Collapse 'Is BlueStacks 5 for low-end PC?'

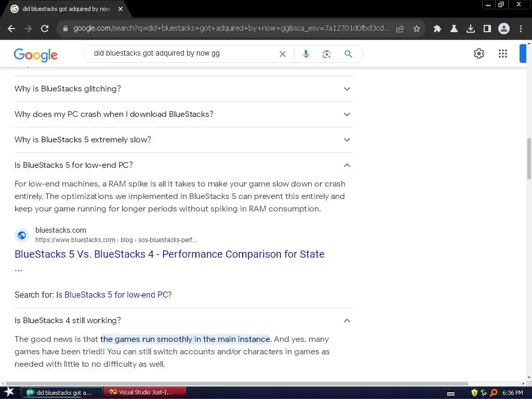click(x=183, y=165)
